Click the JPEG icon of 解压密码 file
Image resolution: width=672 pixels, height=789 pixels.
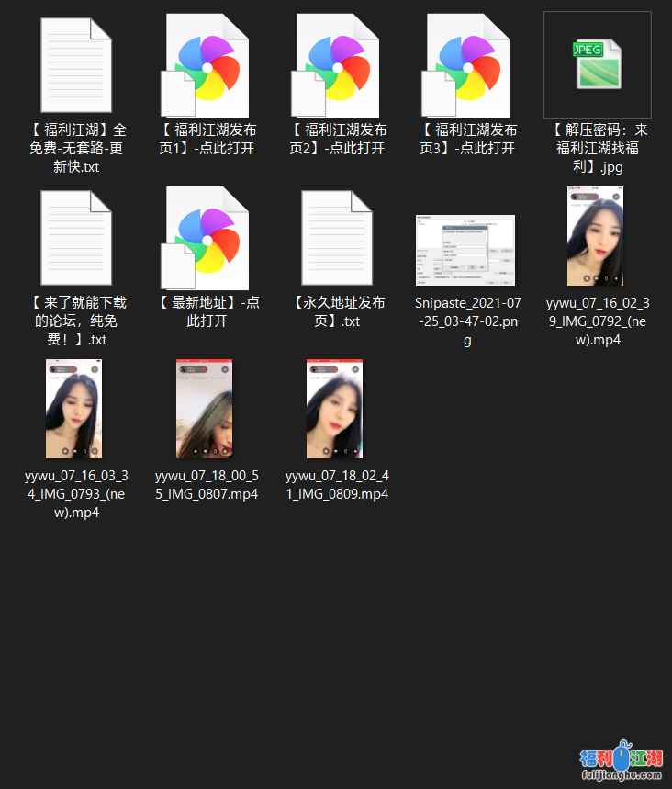point(598,64)
